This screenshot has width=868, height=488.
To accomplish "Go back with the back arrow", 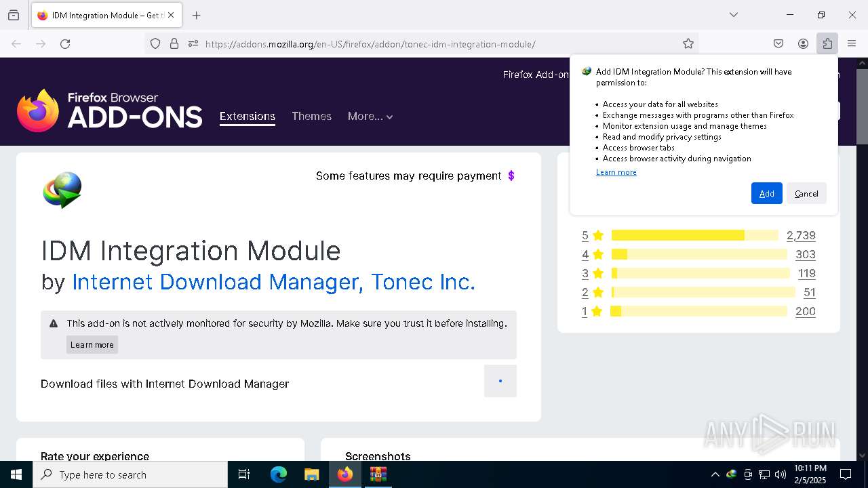I will [x=16, y=44].
